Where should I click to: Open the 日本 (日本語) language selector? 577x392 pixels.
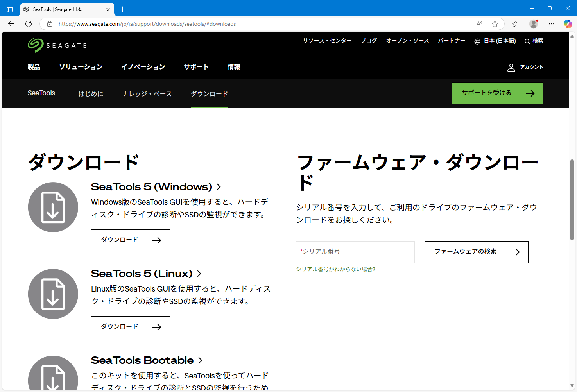click(x=495, y=41)
